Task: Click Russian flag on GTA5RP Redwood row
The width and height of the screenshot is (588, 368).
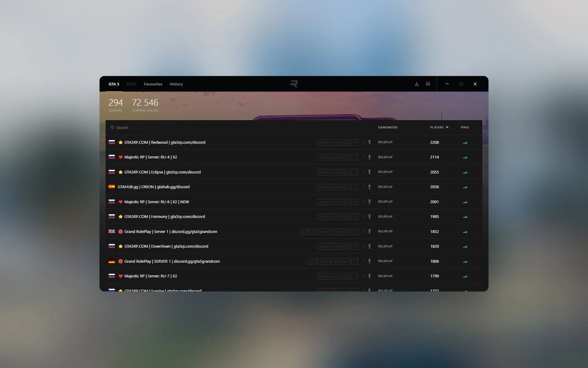Action: pos(112,142)
